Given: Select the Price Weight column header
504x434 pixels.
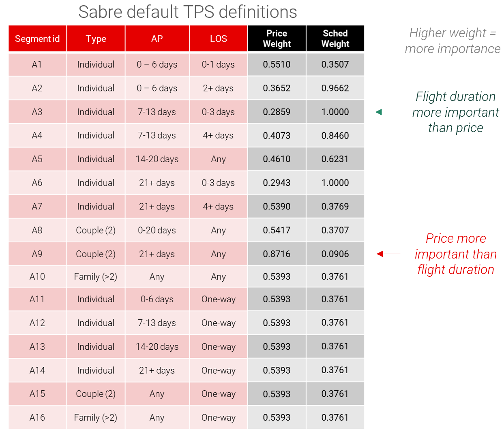Looking at the screenshot, I should [x=277, y=38].
